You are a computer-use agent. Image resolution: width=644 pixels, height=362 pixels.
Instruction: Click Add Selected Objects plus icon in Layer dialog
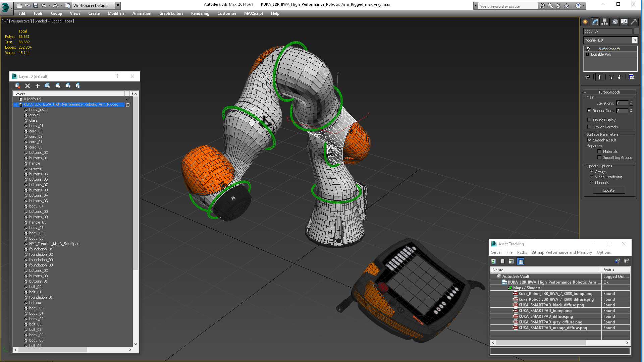(x=38, y=86)
